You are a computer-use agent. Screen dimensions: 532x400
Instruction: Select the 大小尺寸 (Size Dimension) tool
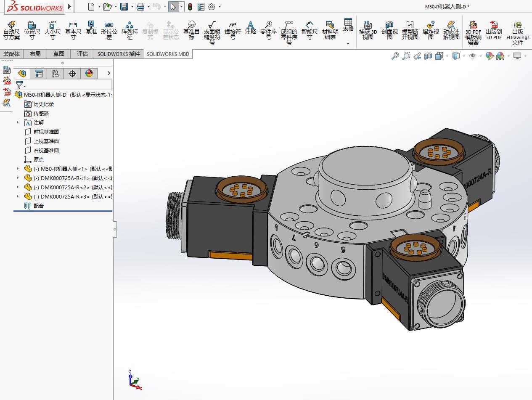pyautogui.click(x=53, y=30)
